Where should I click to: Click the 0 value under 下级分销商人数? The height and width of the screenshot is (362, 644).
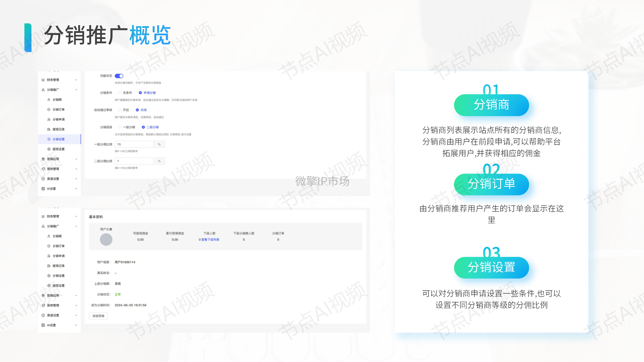point(244,240)
